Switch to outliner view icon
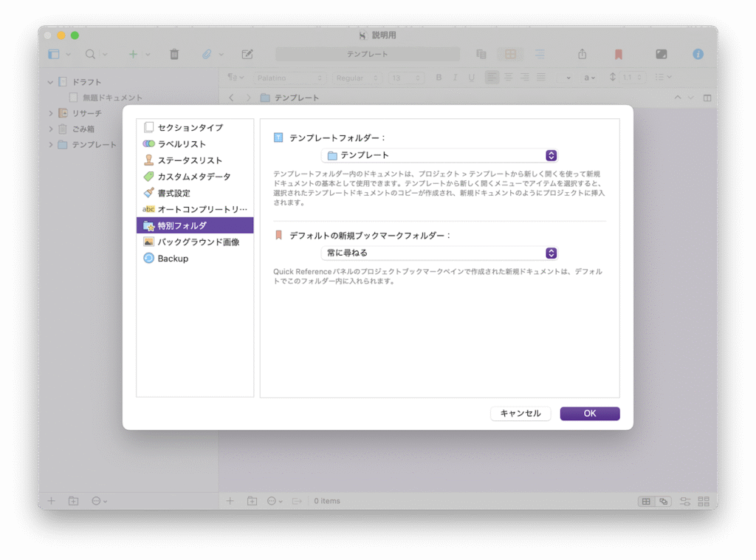Image resolution: width=756 pixels, height=560 pixels. [540, 54]
